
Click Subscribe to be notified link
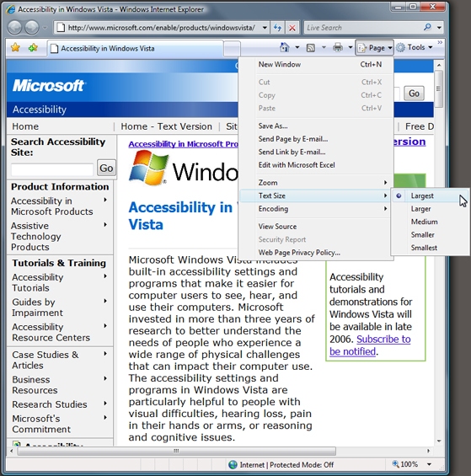[370, 345]
